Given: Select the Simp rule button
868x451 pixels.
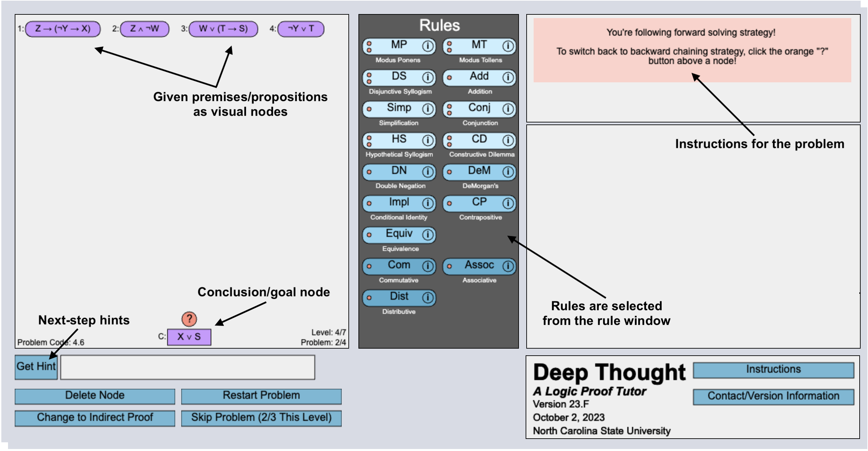Looking at the screenshot, I should 399,108.
